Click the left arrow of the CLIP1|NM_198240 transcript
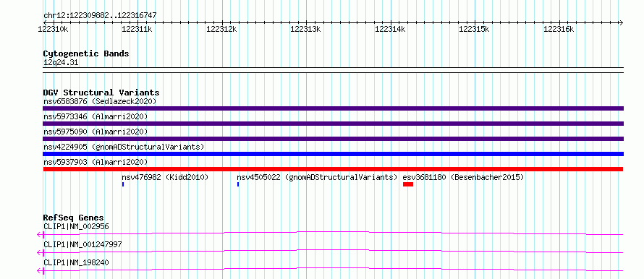 point(40,271)
